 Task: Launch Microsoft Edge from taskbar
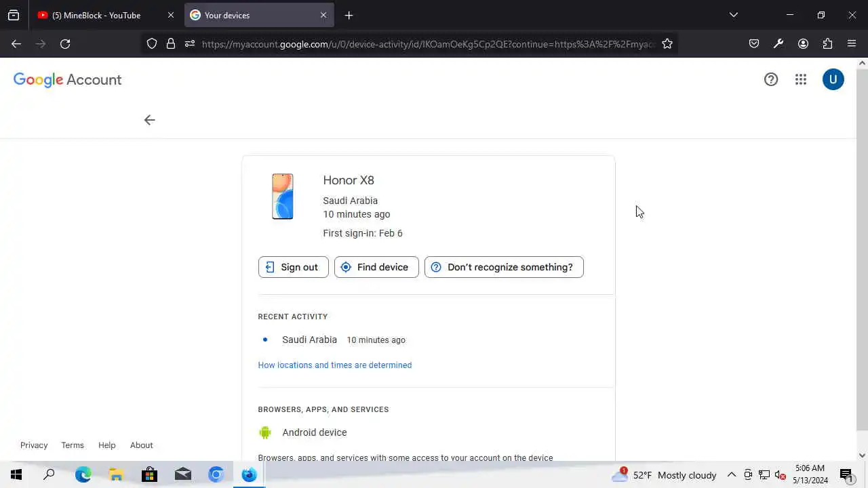83,474
